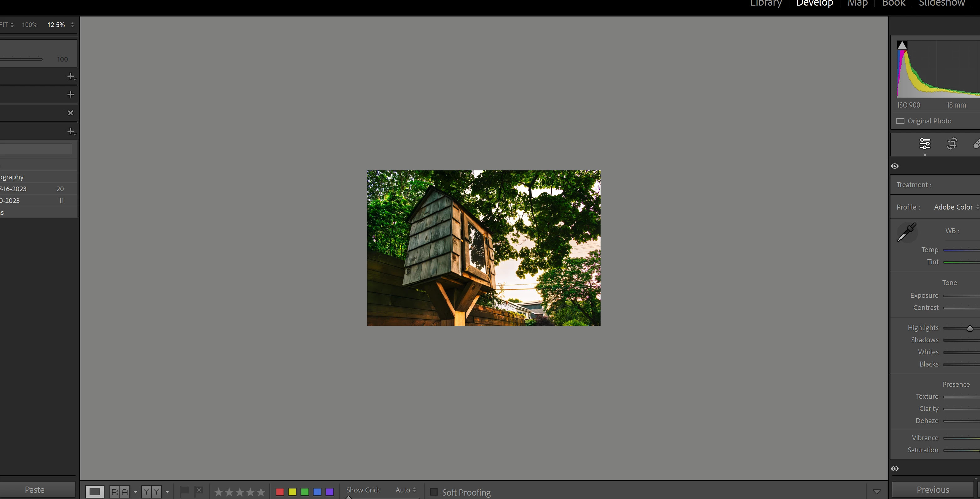The image size is (980, 499).
Task: Switch to Loupe view mode
Action: (94, 492)
